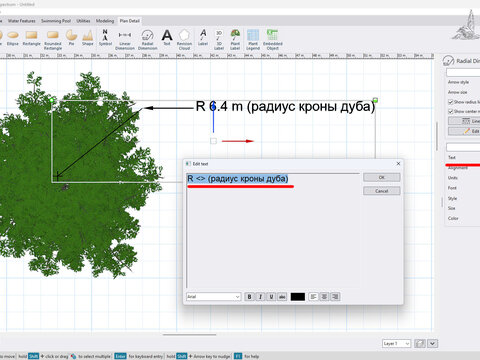Toggle Show center mark checkbox
480x360 pixels.
(450, 111)
